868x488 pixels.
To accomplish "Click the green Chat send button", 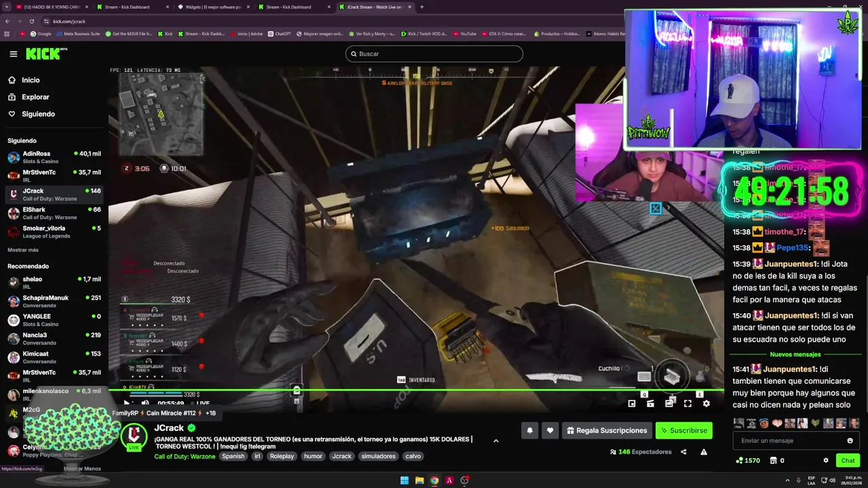I will tap(848, 460).
